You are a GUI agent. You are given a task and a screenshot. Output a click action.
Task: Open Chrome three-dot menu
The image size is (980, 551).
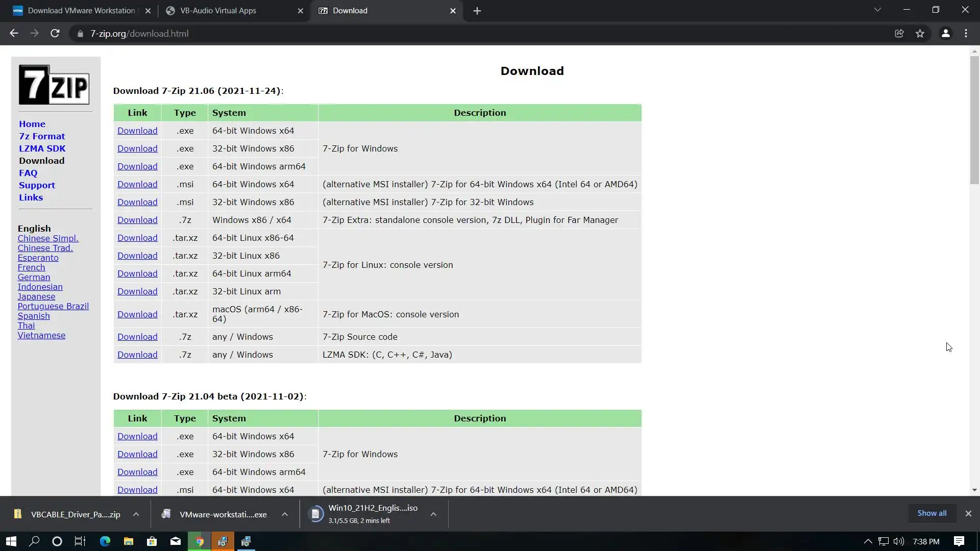tap(966, 34)
